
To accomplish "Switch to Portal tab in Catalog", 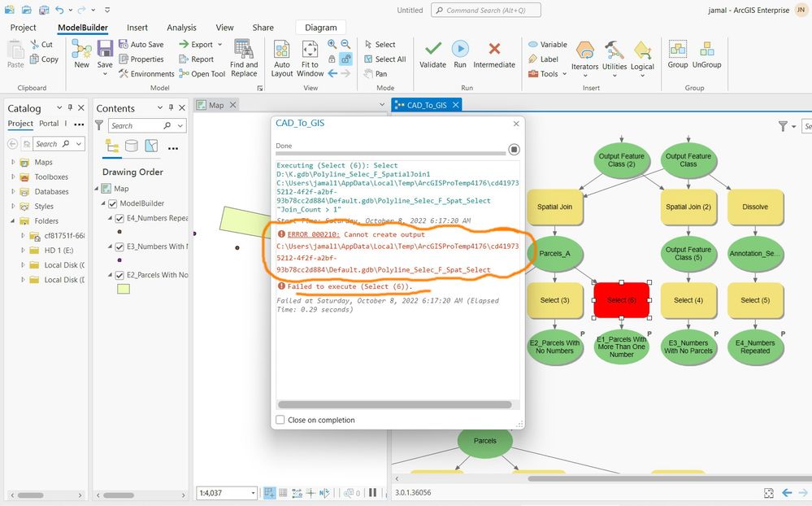I will 50,124.
